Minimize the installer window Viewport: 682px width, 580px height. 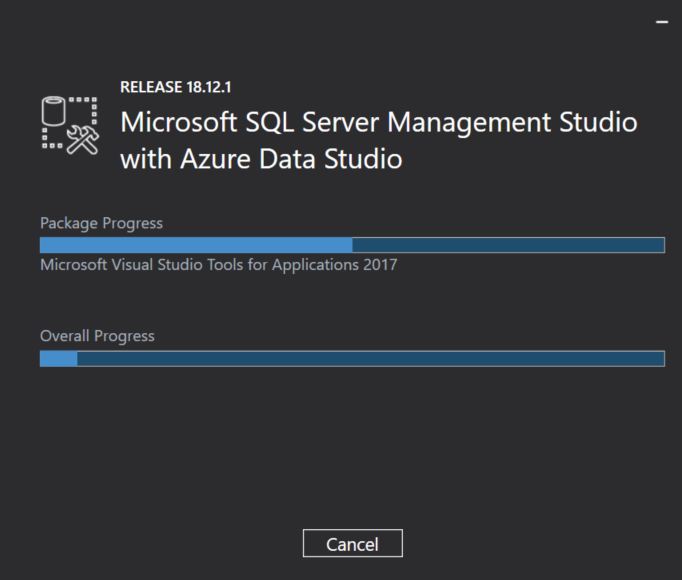pyautogui.click(x=662, y=22)
